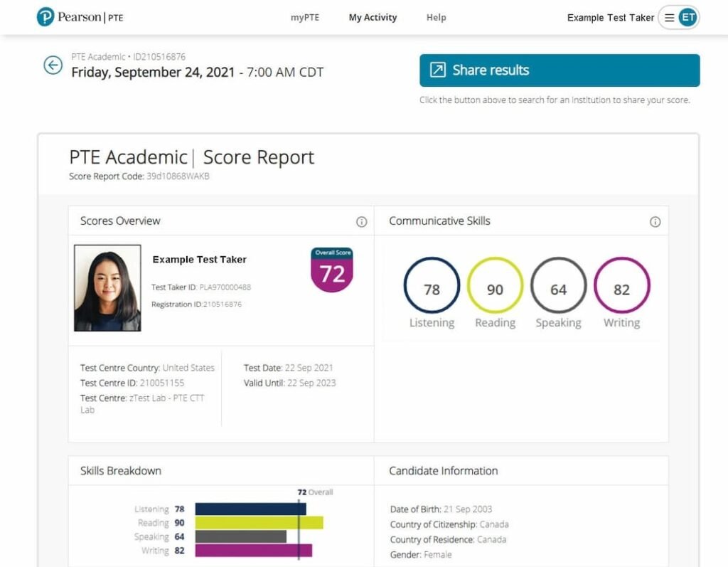Open info icon in Communicative Skills header
Image resolution: width=728 pixels, height=567 pixels.
coord(655,222)
